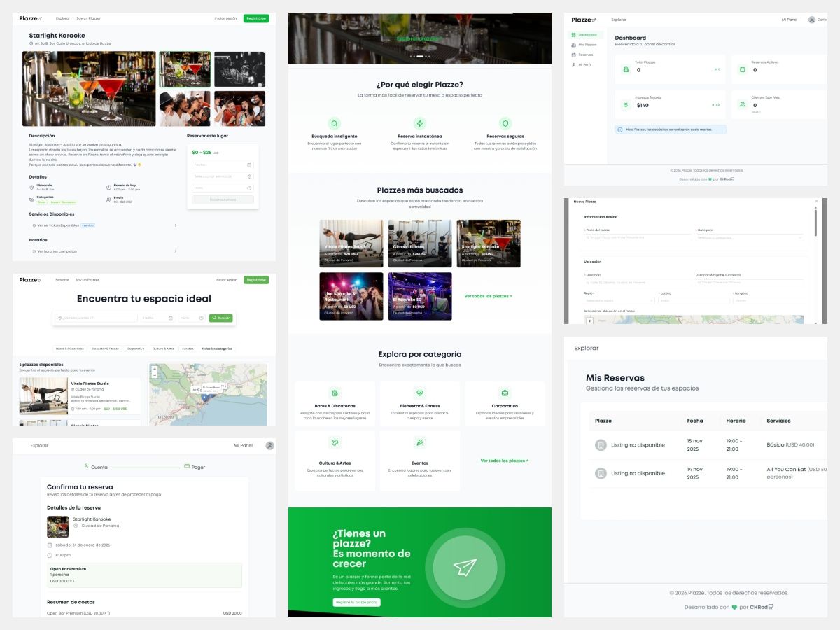Open the Región dropdown in Nuevo Plazze
Viewport: 840px width, 630px height.
(619, 300)
